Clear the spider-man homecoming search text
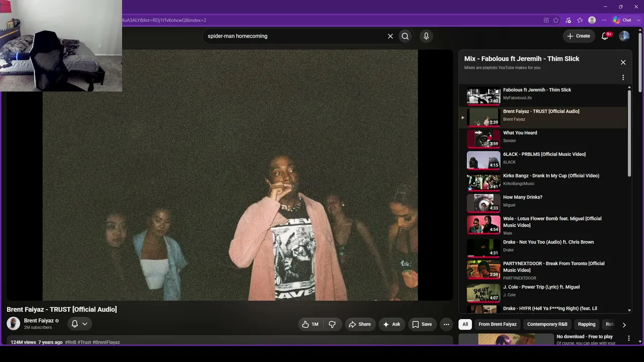 [x=390, y=36]
